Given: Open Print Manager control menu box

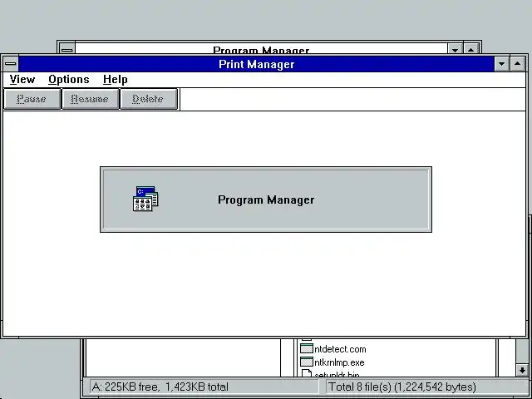Looking at the screenshot, I should pyautogui.click(x=11, y=64).
